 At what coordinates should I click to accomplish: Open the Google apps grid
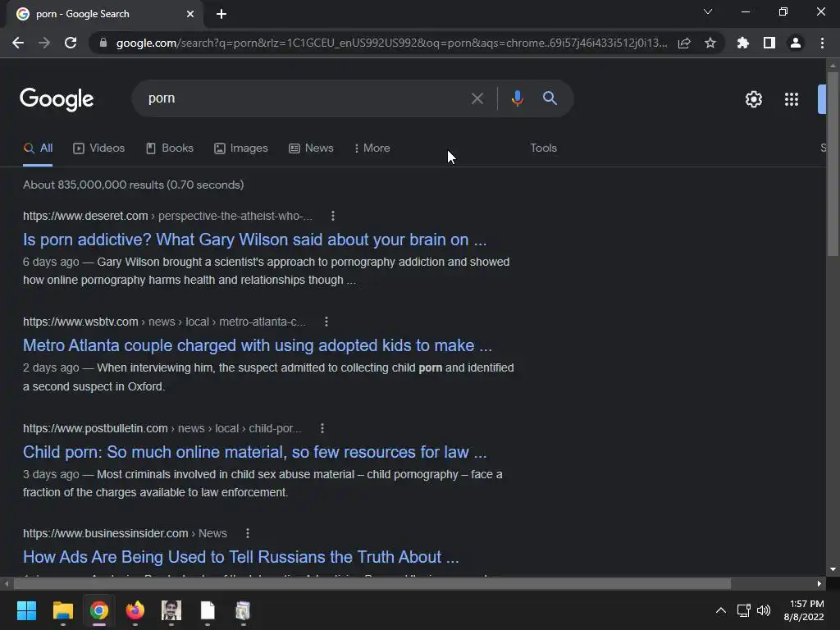(x=792, y=99)
